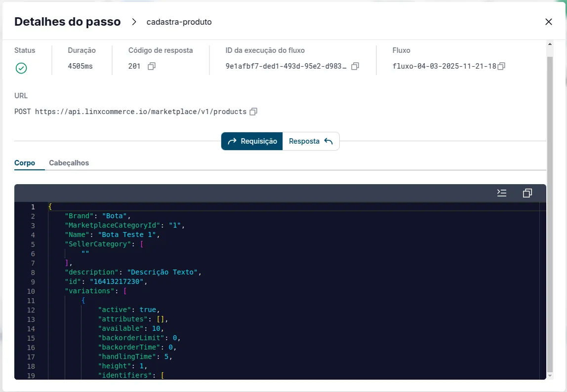The image size is (567, 392).
Task: Click the ID da execução do fluxo label
Action: click(x=265, y=50)
